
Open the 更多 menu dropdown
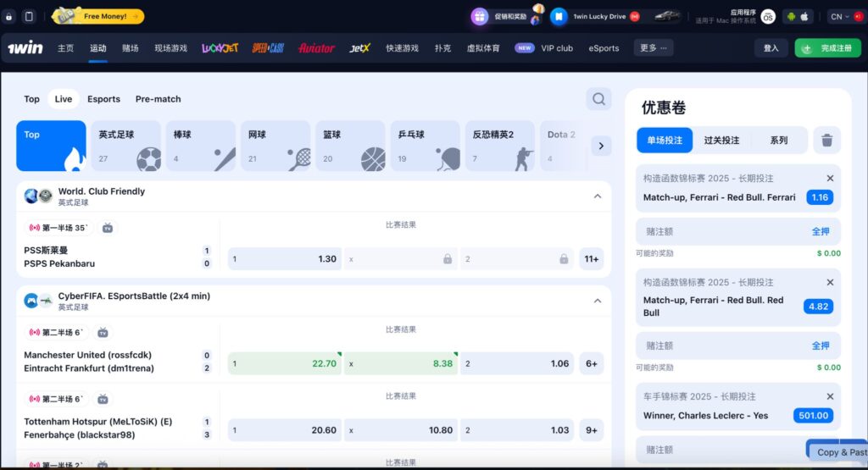(654, 48)
